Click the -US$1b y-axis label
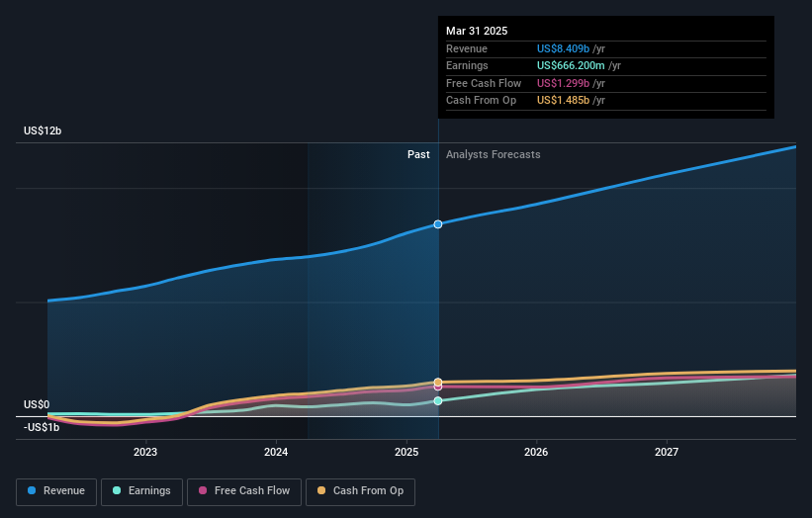Screen dimensions: 812x518 coord(42,427)
